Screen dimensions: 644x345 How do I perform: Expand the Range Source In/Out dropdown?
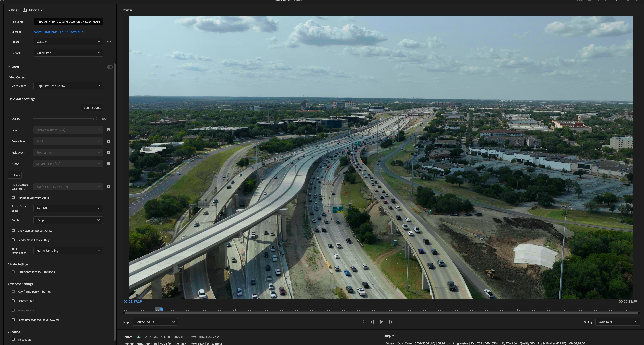click(x=155, y=322)
